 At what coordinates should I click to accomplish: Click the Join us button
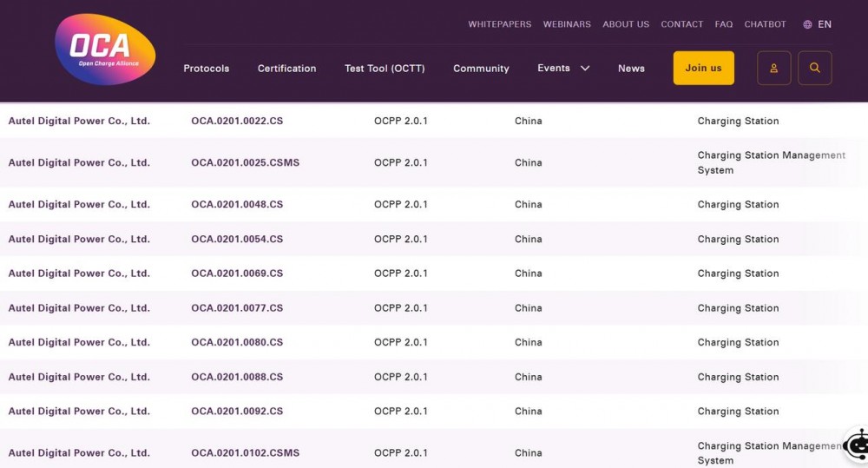(704, 68)
